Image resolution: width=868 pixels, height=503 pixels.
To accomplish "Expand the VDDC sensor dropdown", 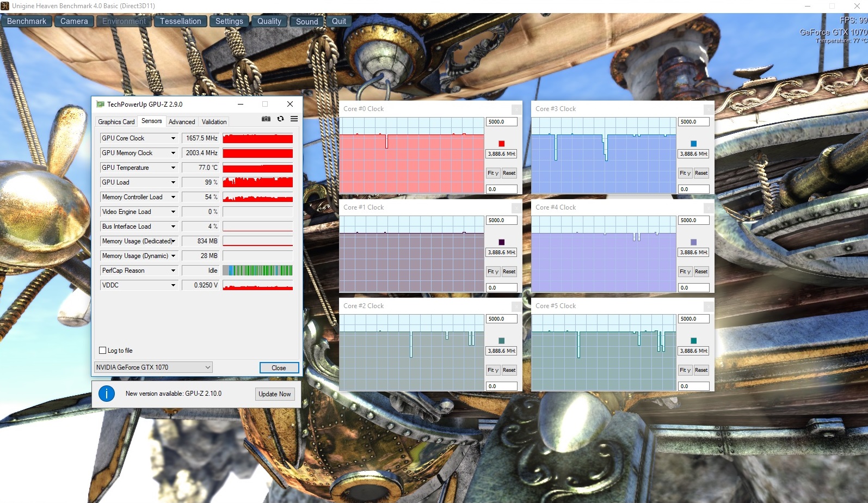I will [173, 285].
